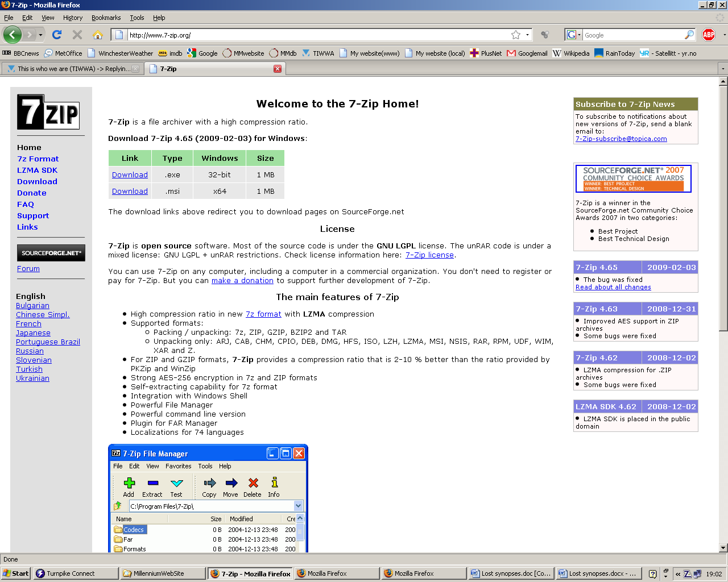Screen dimensions: 728x582
Task: Go back with the green back arrow
Action: (x=12, y=35)
